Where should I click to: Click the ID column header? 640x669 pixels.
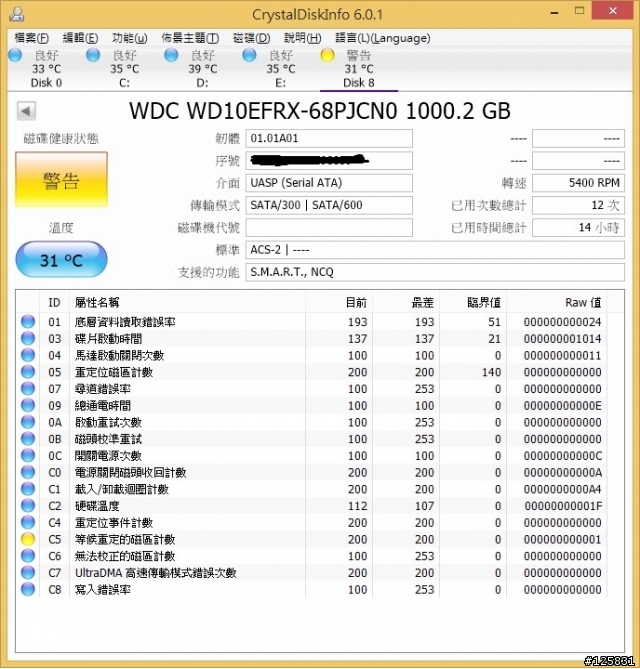(55, 303)
